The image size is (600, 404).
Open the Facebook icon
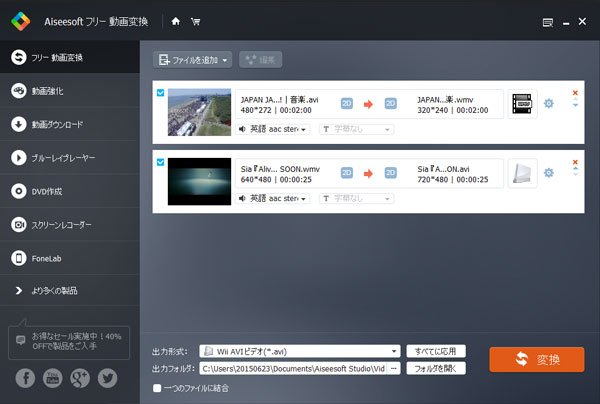tap(25, 378)
